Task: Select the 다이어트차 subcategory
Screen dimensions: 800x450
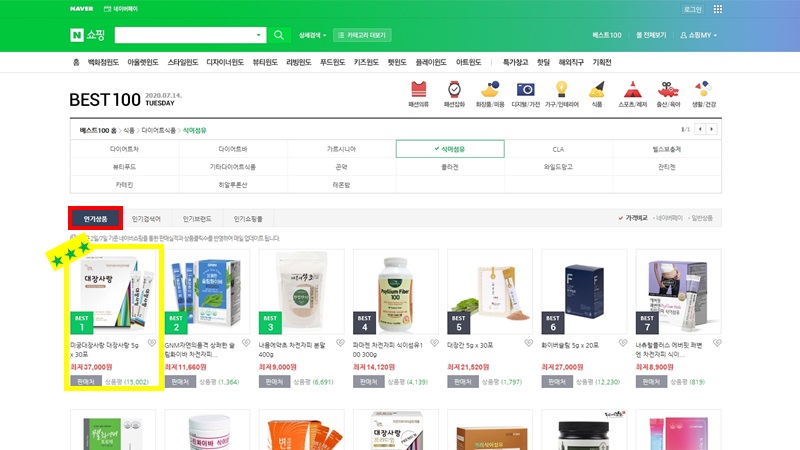Action: click(124, 149)
